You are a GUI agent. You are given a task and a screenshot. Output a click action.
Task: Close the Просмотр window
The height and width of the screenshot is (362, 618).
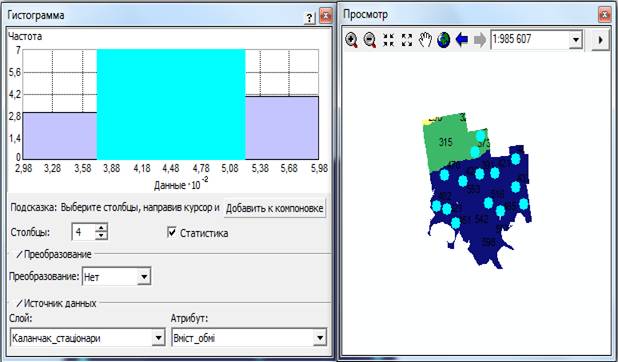tap(605, 15)
